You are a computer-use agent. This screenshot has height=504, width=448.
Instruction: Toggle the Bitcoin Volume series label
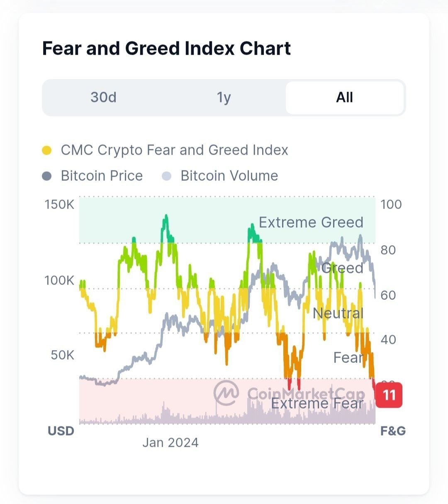tap(229, 176)
